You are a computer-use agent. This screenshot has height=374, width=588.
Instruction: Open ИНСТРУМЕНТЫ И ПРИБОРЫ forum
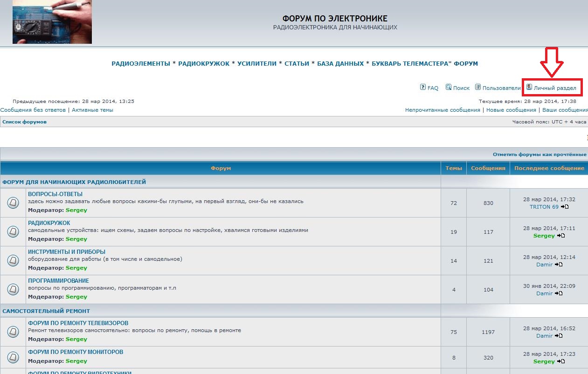coord(67,252)
